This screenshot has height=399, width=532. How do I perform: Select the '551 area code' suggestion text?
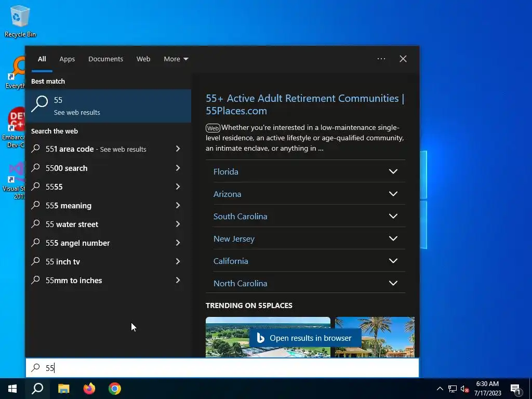click(x=70, y=149)
